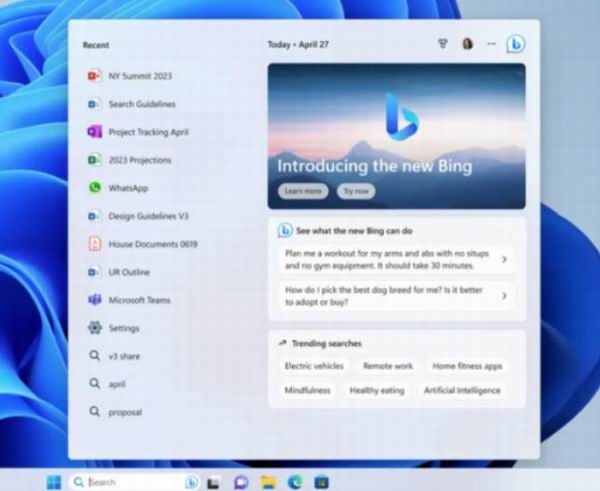Click the april recent search text
The height and width of the screenshot is (491, 600).
117,384
